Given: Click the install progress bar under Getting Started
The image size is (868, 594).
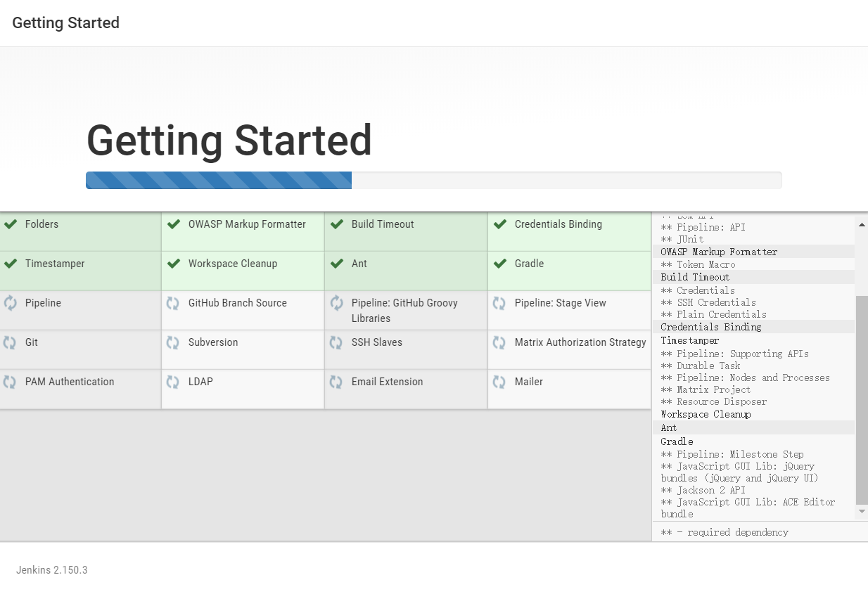Looking at the screenshot, I should [433, 180].
